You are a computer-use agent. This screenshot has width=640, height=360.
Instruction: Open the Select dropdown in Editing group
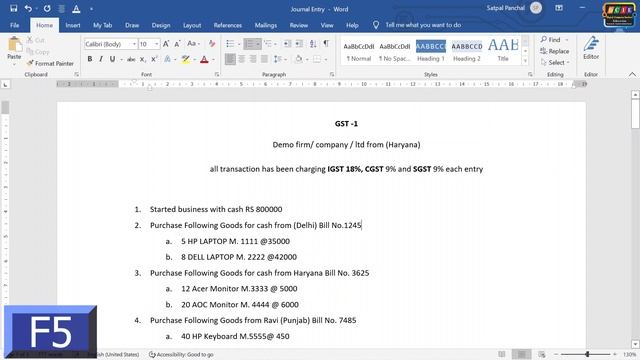pyautogui.click(x=554, y=62)
